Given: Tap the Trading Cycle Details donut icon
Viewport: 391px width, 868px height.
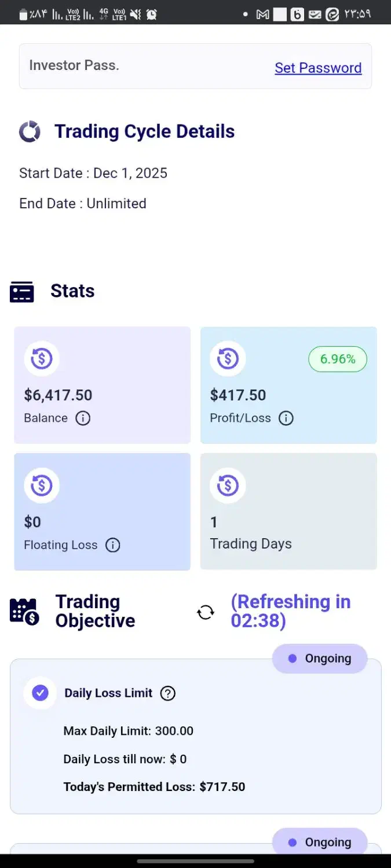Looking at the screenshot, I should [30, 131].
